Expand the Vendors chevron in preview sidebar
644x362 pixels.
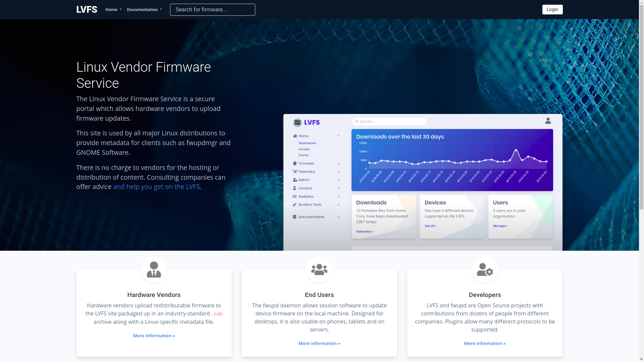(338, 188)
